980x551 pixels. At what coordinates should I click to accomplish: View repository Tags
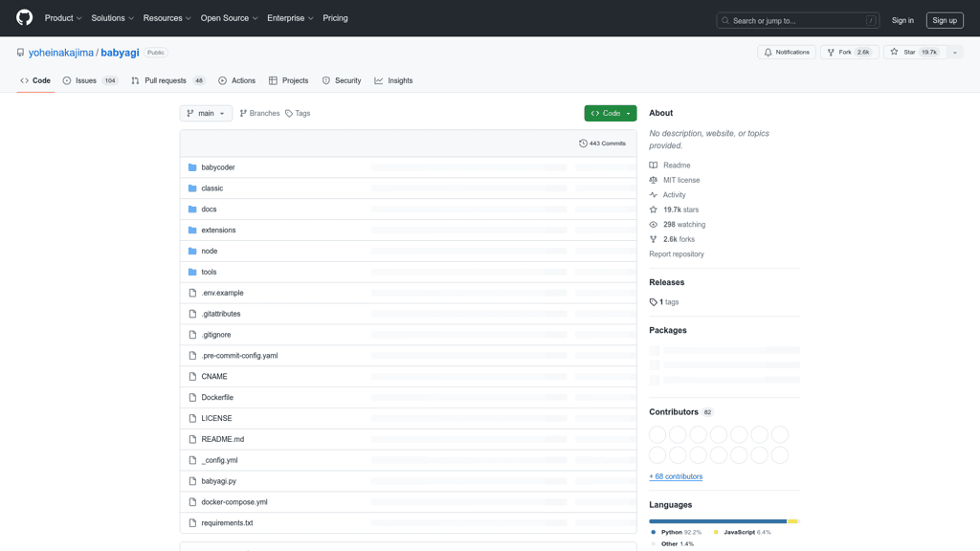coord(298,113)
